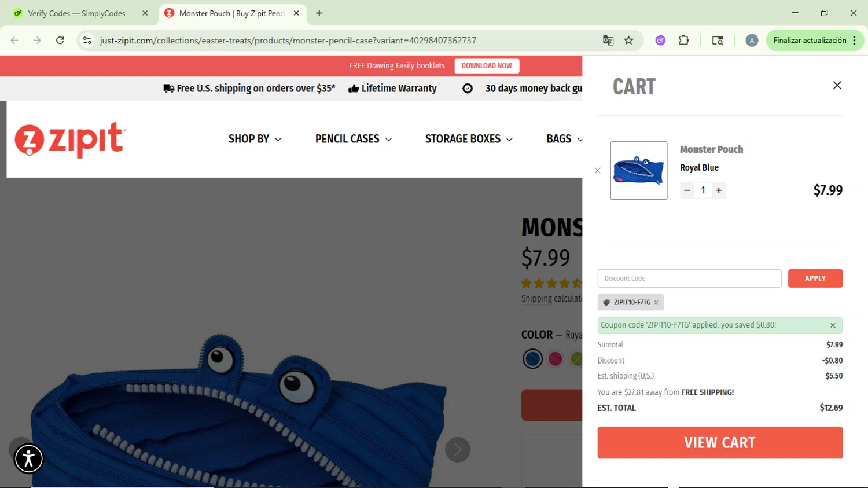Image resolution: width=868 pixels, height=488 pixels.
Task: Click the EST. TOTAL $12.69 value
Action: point(831,408)
